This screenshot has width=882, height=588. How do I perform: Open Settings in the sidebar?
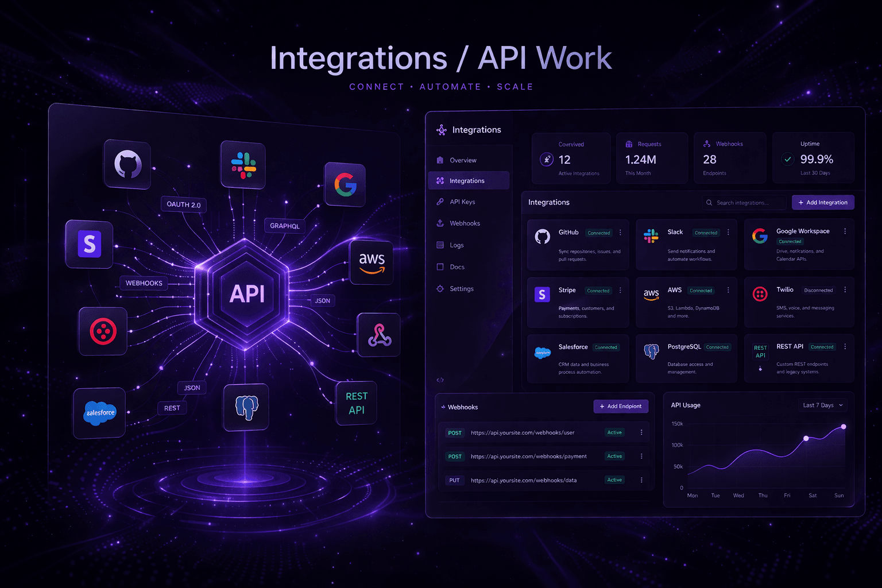(x=469, y=289)
